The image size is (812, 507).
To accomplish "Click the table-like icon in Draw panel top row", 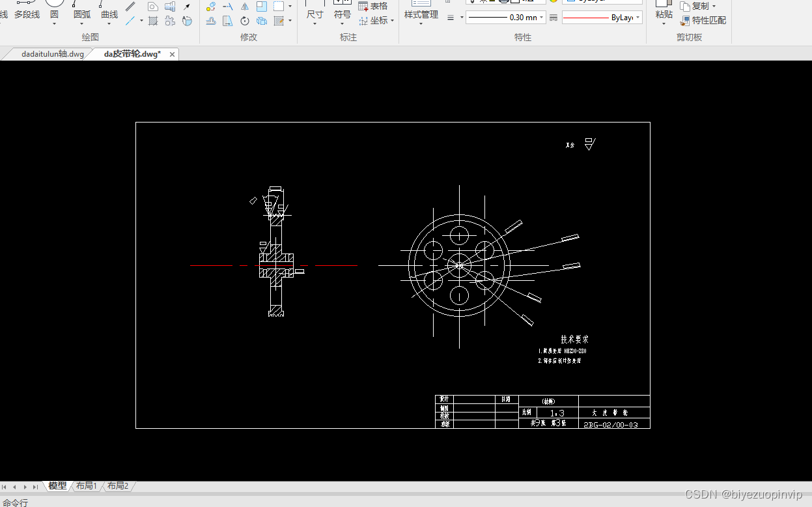I will point(170,7).
